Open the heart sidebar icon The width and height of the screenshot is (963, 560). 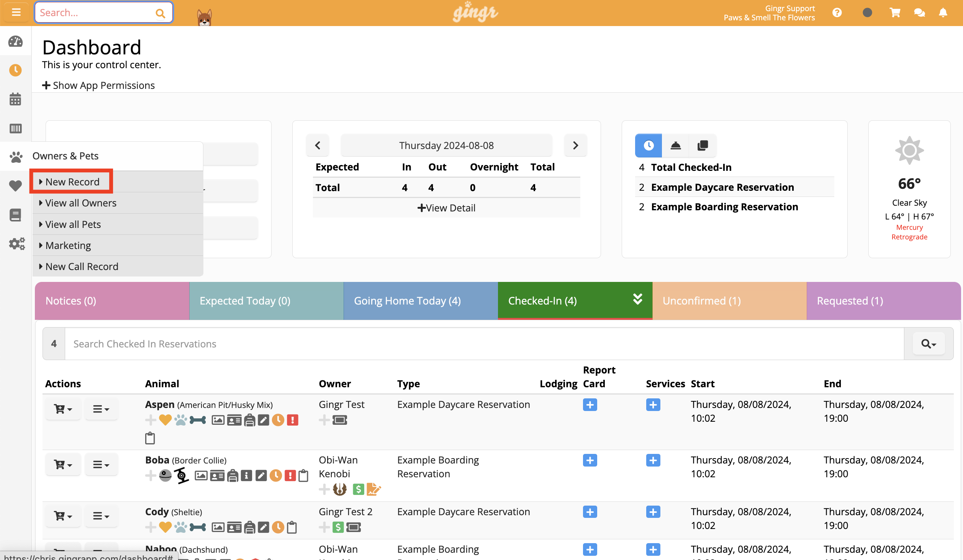[15, 186]
